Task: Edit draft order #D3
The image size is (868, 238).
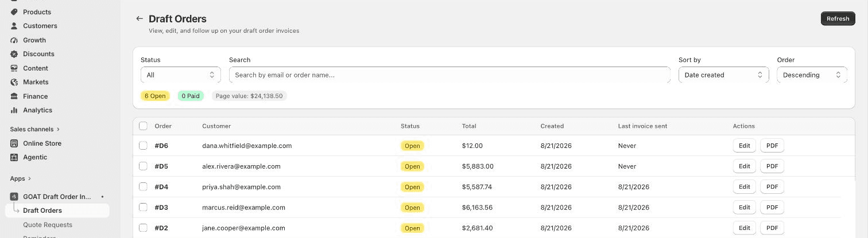Action: (744, 208)
